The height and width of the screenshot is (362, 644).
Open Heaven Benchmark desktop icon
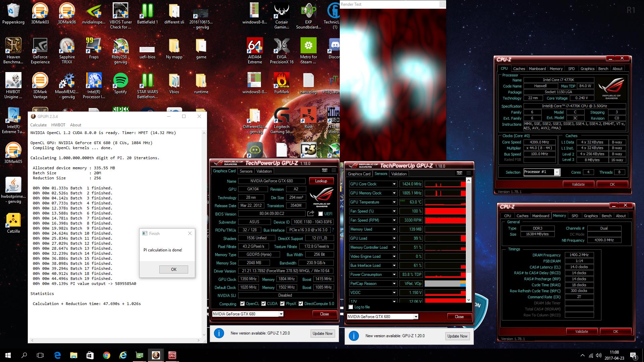pyautogui.click(x=13, y=50)
